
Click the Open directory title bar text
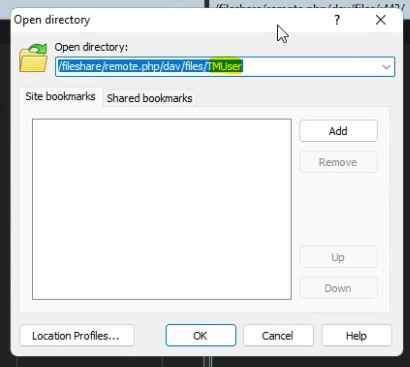click(52, 20)
